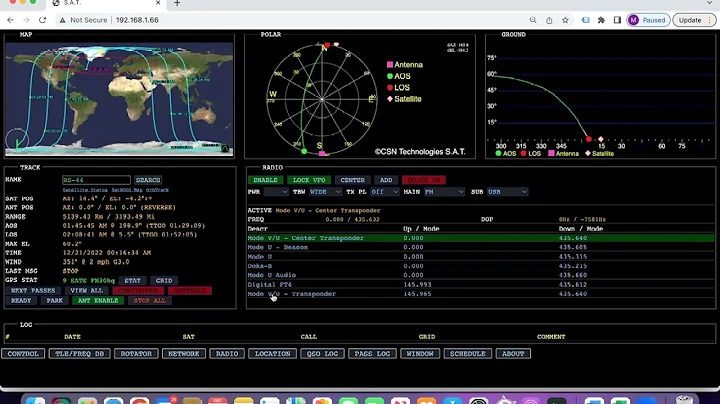Click the READY button
Screen dimensions: 720x404
[21, 301]
